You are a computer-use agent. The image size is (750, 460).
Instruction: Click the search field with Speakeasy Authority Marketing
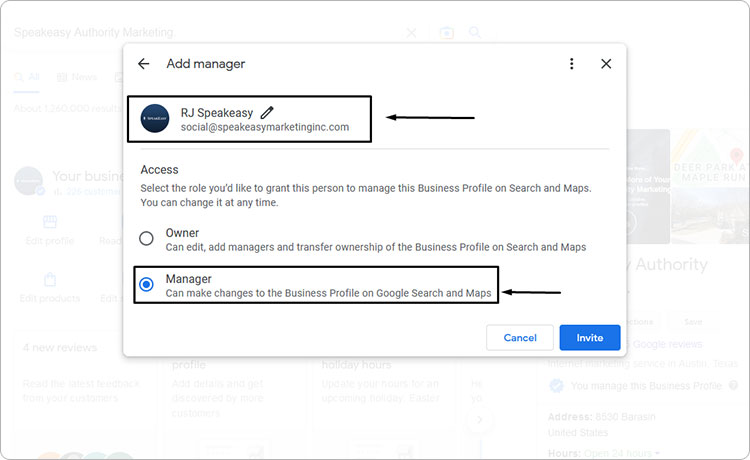[206, 33]
